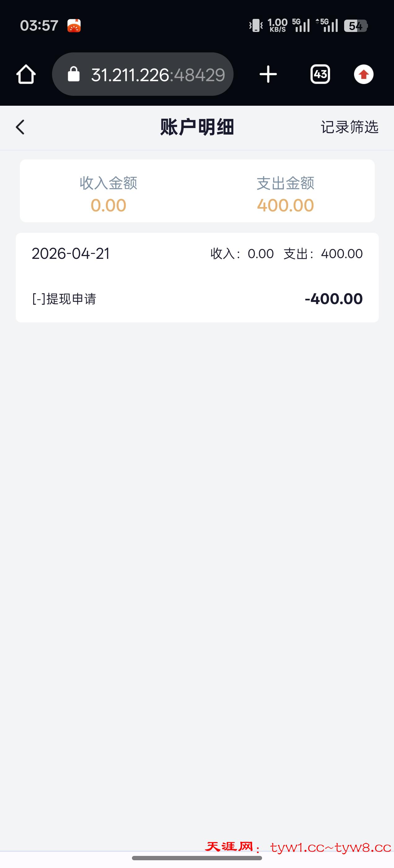Image resolution: width=394 pixels, height=868 pixels.
Task: Tap the 收入金额 summary value
Action: click(x=108, y=205)
